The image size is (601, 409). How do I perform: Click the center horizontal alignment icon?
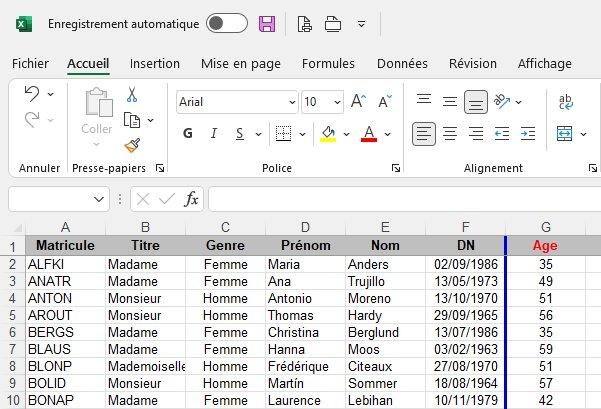click(450, 133)
